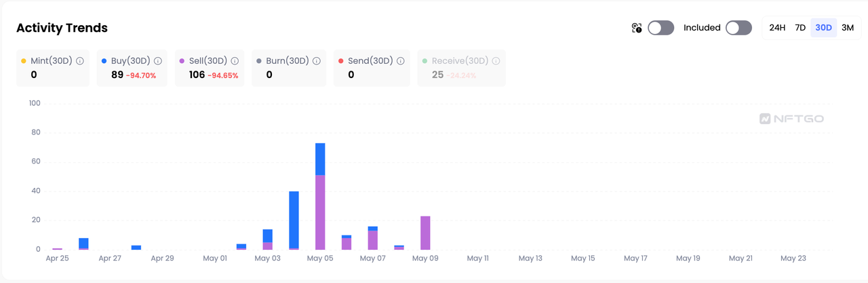The width and height of the screenshot is (868, 283).
Task: Click the suspicious-filter icon beside the first toggle
Action: click(636, 28)
